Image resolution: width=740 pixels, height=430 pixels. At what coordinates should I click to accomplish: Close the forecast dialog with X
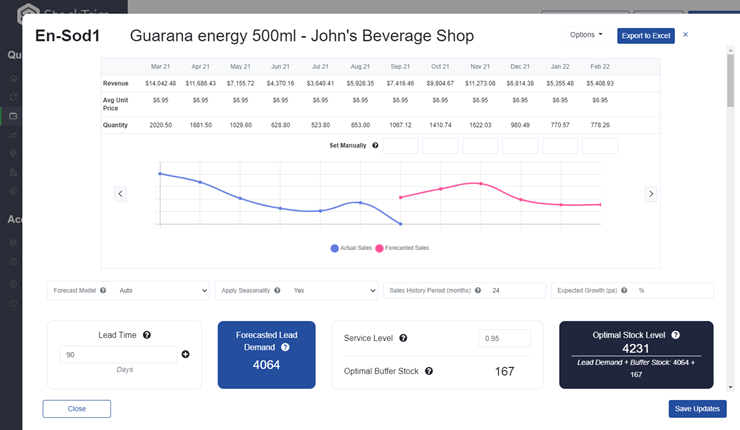tap(685, 34)
